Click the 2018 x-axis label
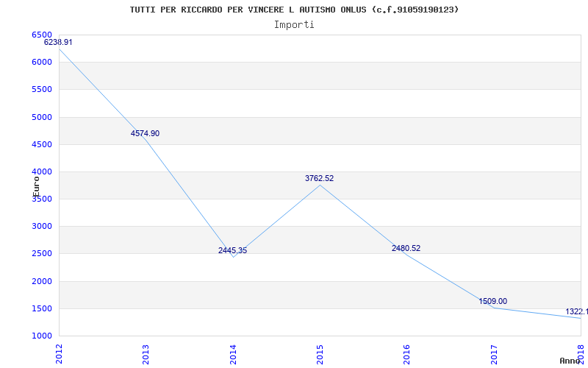Viewport: 588px width, 368px height. tap(581, 355)
